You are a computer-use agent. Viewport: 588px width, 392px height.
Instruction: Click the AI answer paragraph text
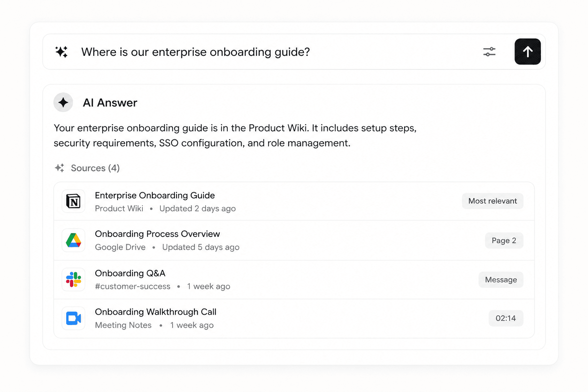235,136
